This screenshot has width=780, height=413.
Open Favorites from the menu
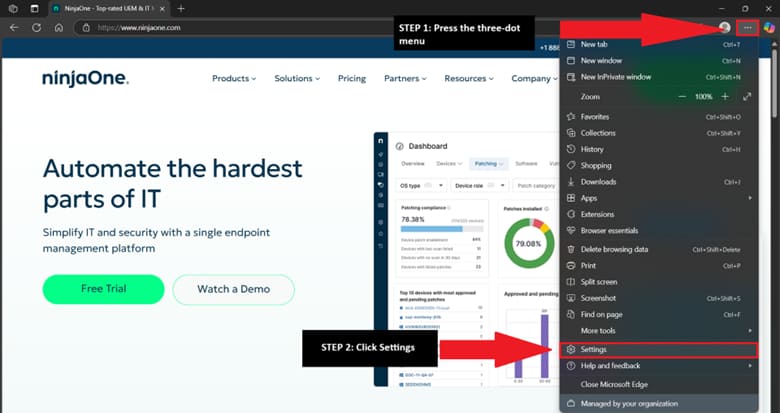[x=659, y=117]
